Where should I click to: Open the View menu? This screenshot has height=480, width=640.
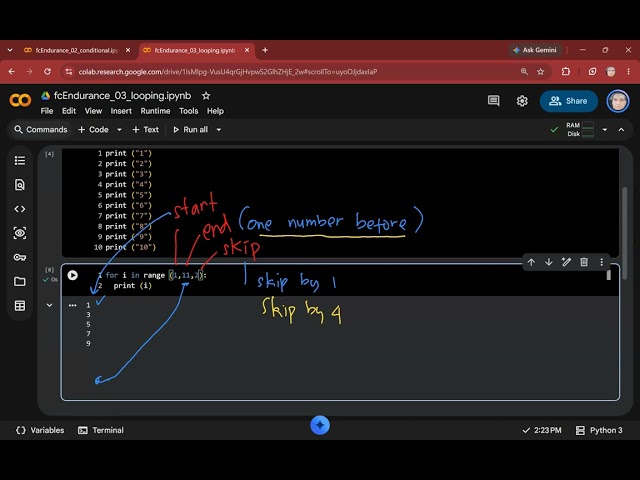coord(93,111)
